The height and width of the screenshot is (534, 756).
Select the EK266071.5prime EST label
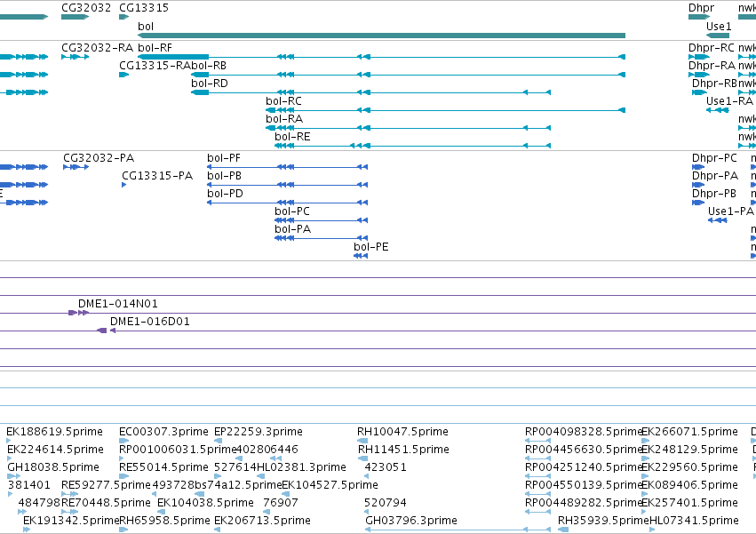point(689,432)
